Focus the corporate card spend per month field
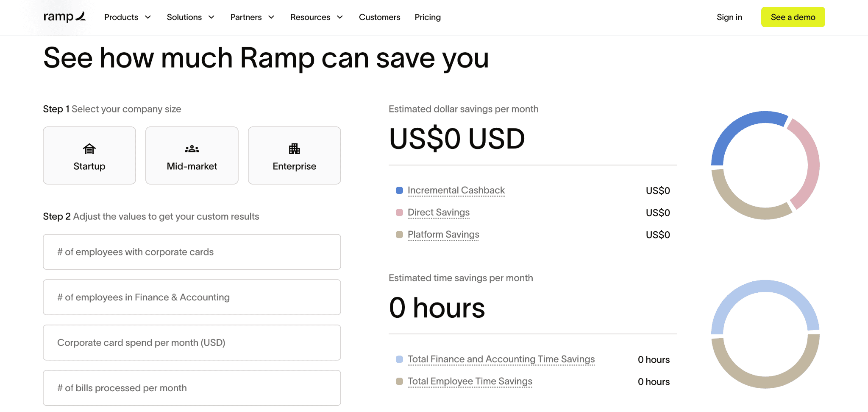The height and width of the screenshot is (412, 868). tap(192, 343)
